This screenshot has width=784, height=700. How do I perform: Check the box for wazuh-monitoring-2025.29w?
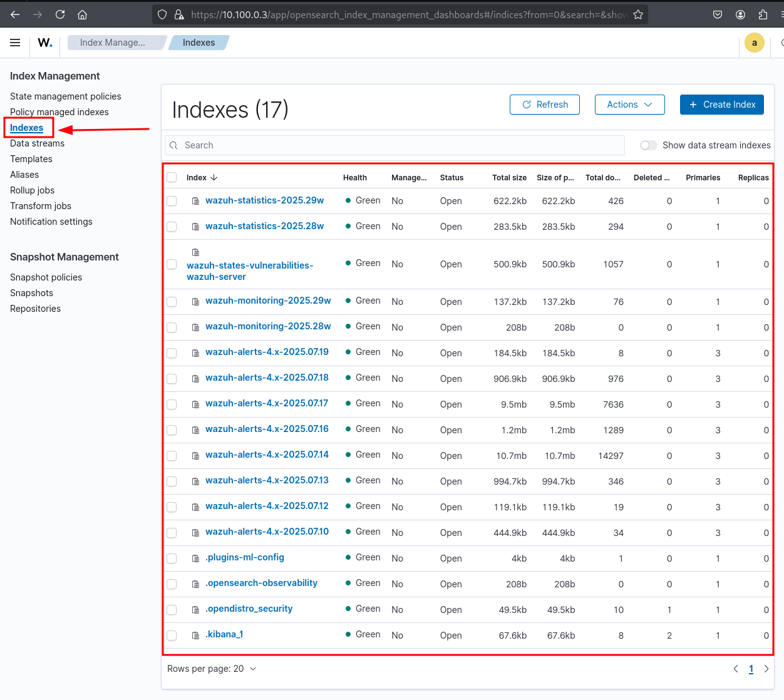[x=172, y=302]
